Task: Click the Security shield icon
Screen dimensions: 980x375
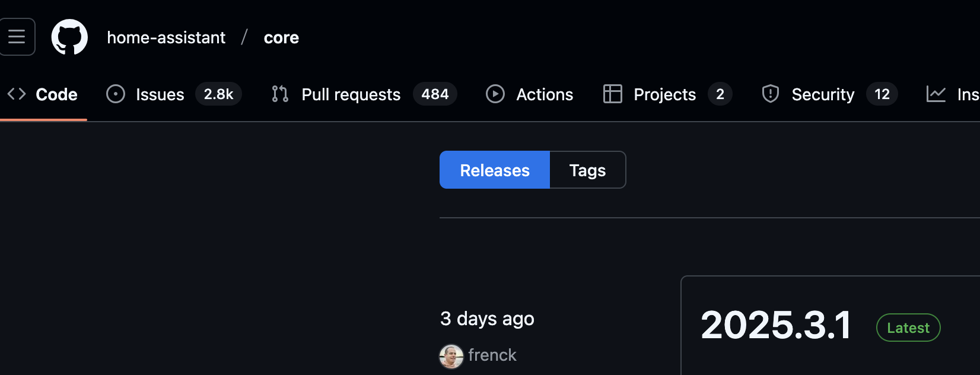Action: click(x=771, y=94)
